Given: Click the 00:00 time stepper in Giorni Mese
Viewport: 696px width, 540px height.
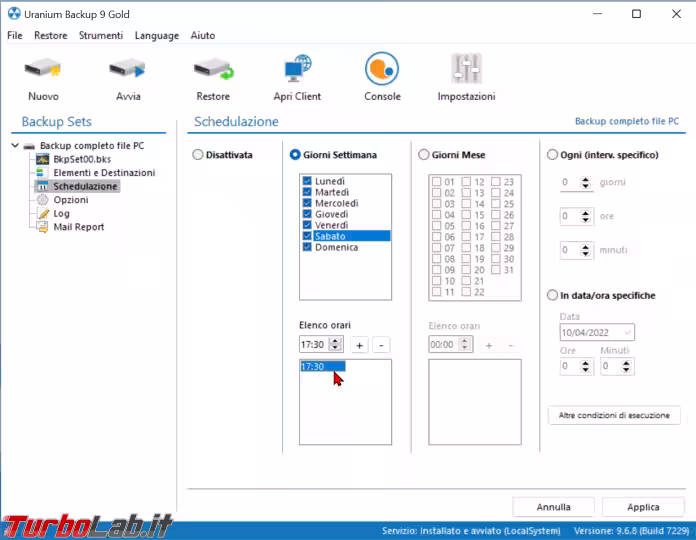Looking at the screenshot, I should point(465,344).
